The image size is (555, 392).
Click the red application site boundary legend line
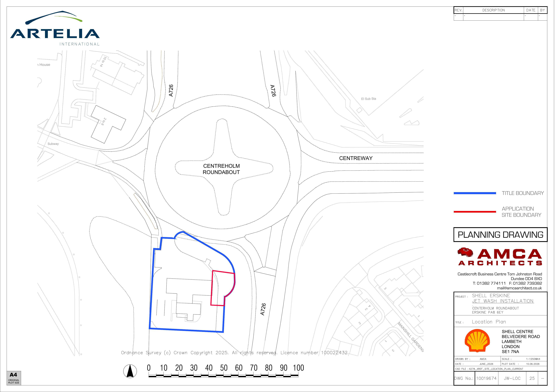475,212
